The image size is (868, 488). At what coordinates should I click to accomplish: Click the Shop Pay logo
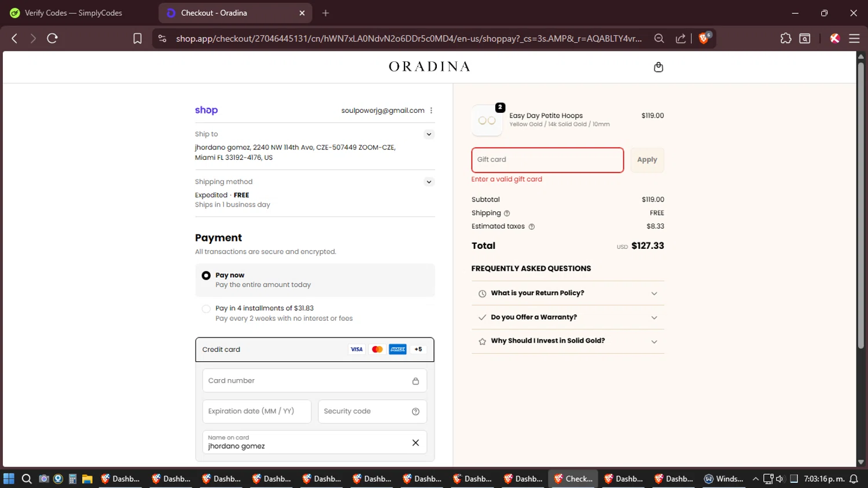click(206, 110)
